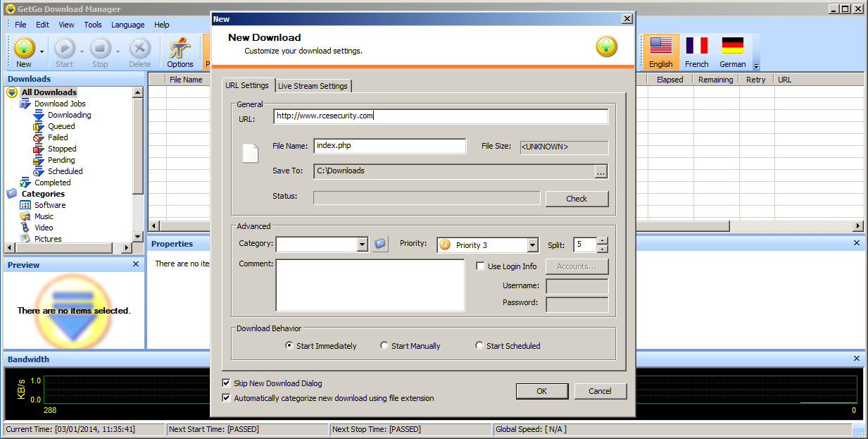The image size is (868, 439).
Task: Focus the URL input field
Action: (441, 116)
